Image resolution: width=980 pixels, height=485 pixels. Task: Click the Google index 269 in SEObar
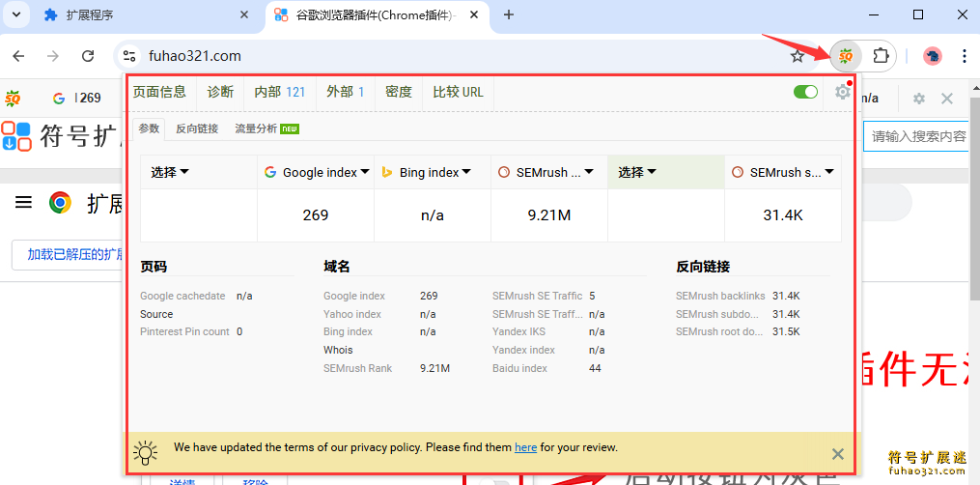click(77, 99)
